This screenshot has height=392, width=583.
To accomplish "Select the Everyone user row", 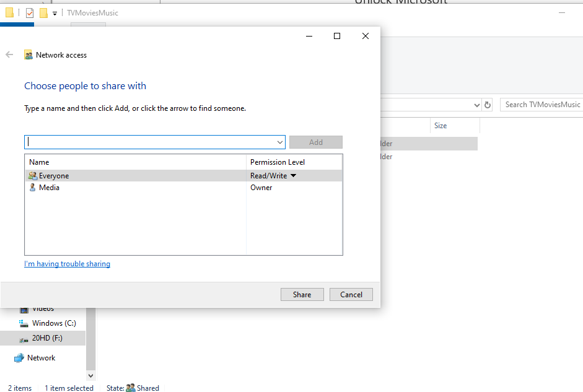I will point(183,176).
